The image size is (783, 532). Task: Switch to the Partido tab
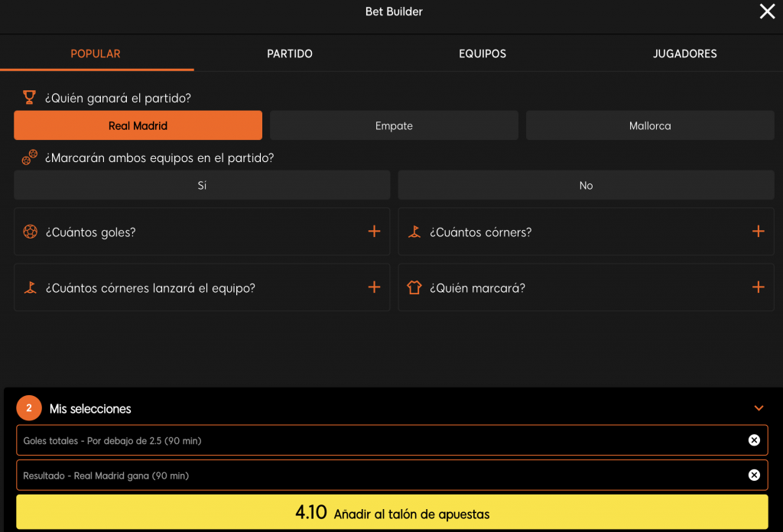290,54
